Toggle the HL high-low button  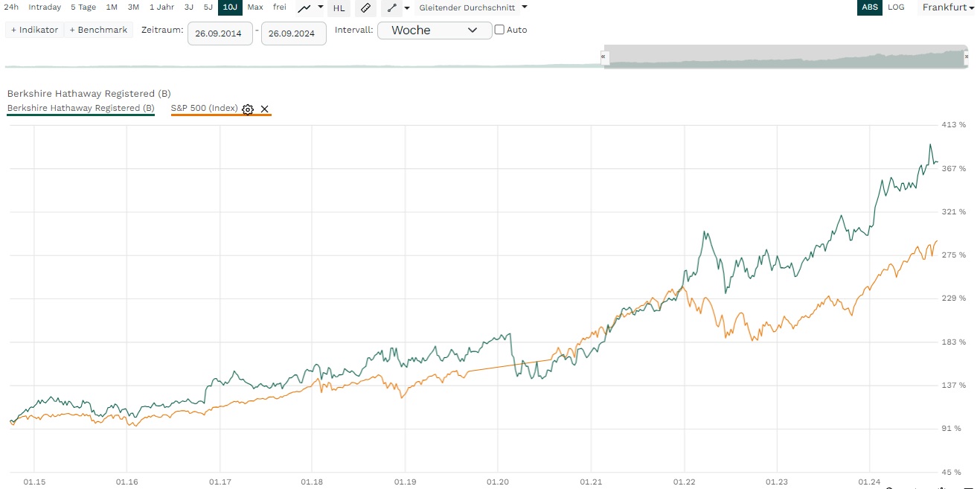pyautogui.click(x=339, y=8)
